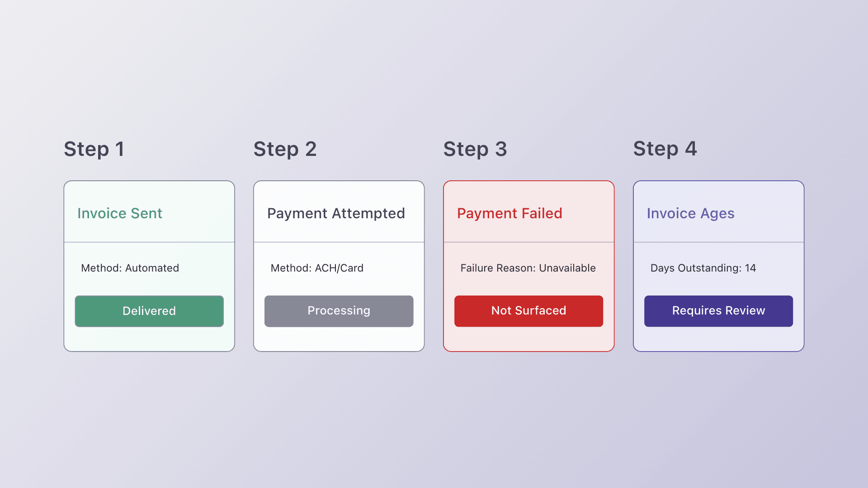Select the Method: ACH/Card detail

tap(317, 268)
